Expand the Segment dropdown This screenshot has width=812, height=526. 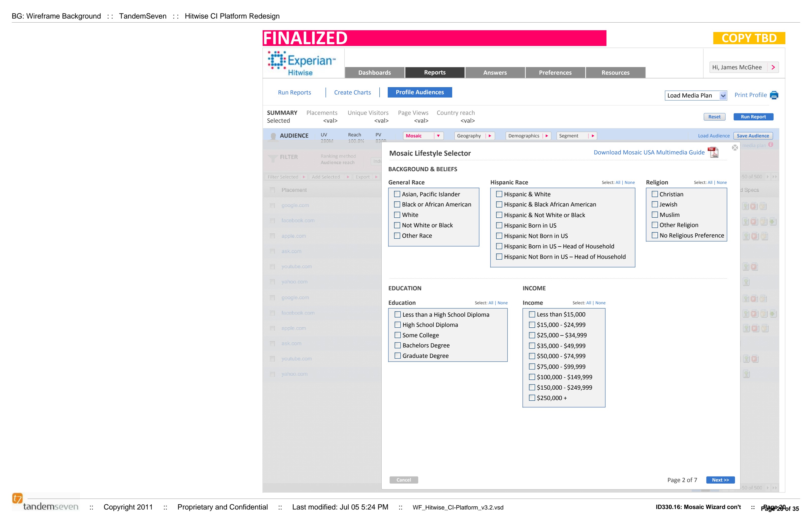577,136
